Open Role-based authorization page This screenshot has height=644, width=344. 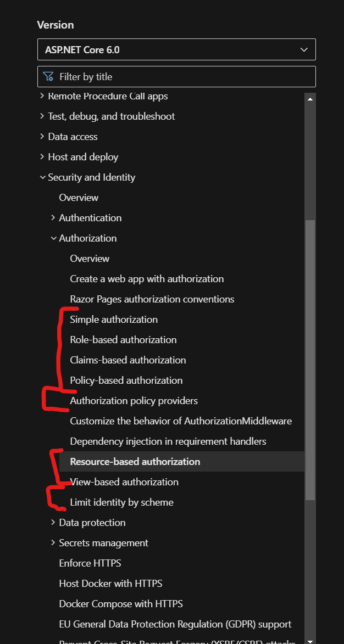pyautogui.click(x=123, y=340)
